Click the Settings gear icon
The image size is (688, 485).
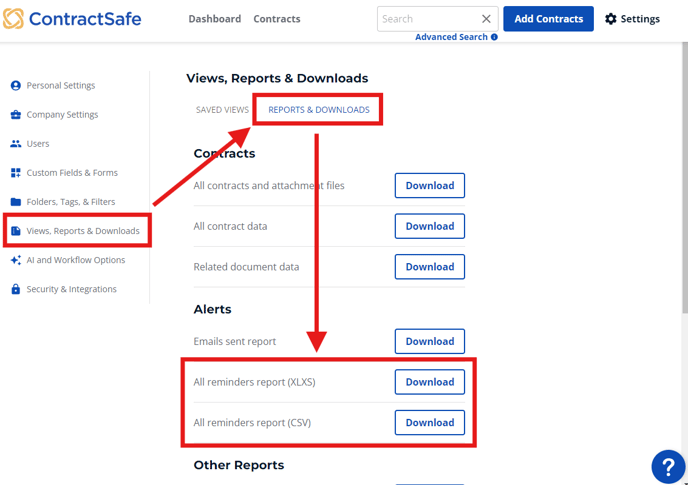[x=611, y=19]
